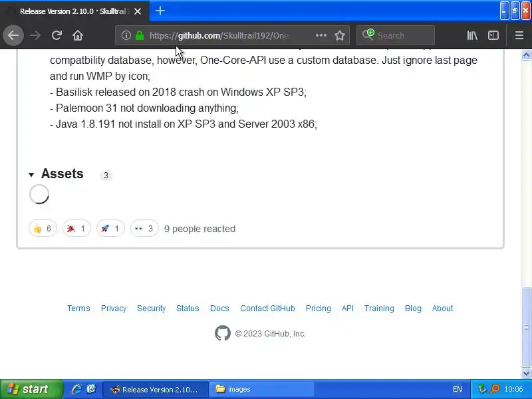Click '9 people reacted' text
The height and width of the screenshot is (399, 532).
pos(200,229)
